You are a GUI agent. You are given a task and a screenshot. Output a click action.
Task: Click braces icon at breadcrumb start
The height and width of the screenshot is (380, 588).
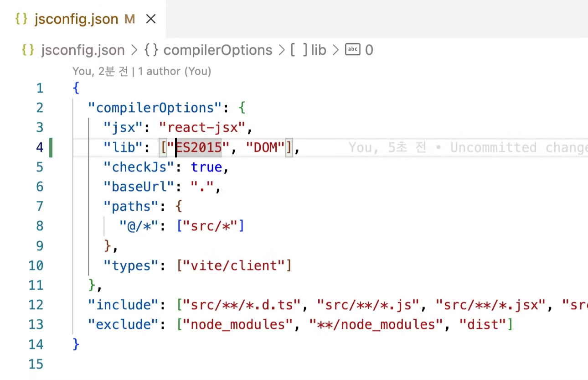pos(28,50)
